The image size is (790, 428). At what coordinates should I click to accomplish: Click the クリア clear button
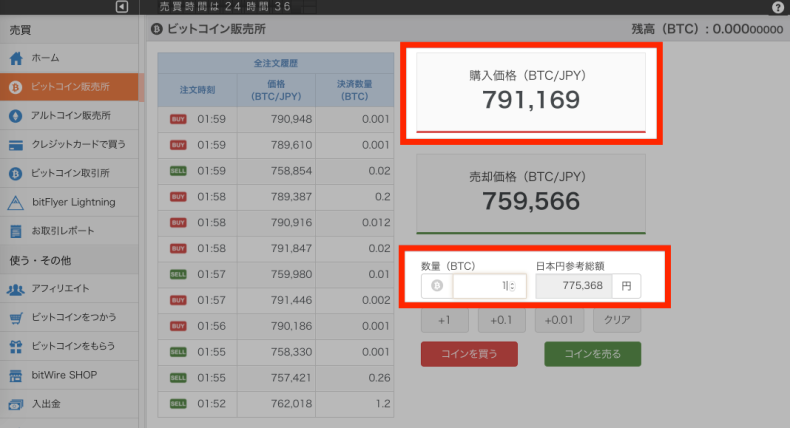click(617, 320)
